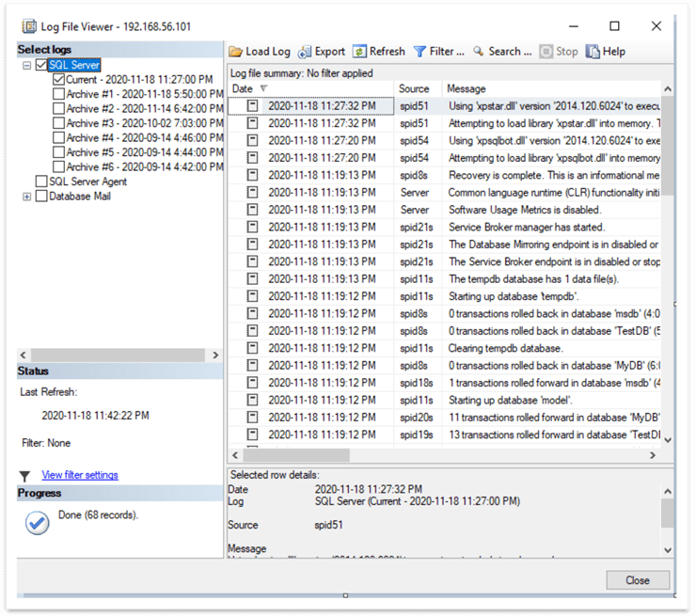
Task: Click the Filter ... toolbar label
Action: coord(447,52)
